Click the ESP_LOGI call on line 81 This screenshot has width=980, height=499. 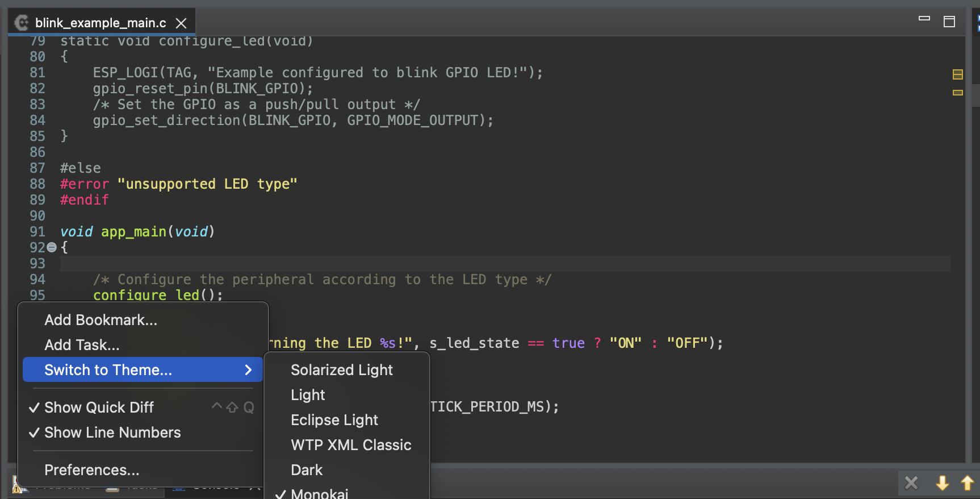[x=126, y=73]
